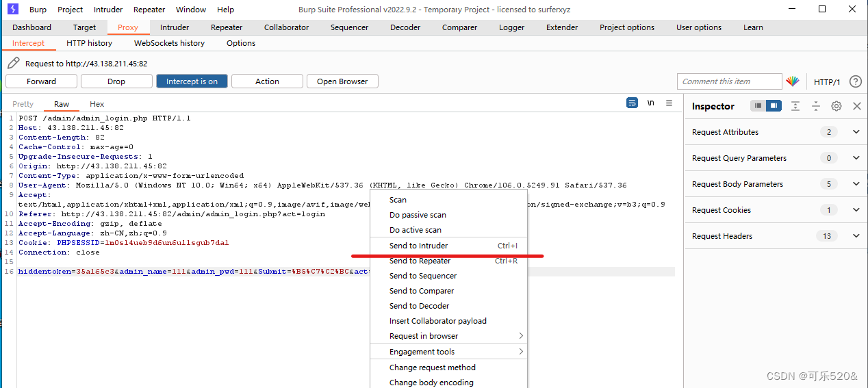Click the Inspector expand all sections icon
868x388 pixels.
pos(795,106)
